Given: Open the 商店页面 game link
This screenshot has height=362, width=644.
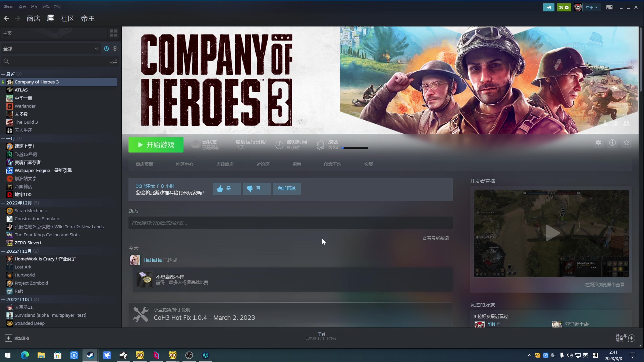Looking at the screenshot, I should pos(144,164).
